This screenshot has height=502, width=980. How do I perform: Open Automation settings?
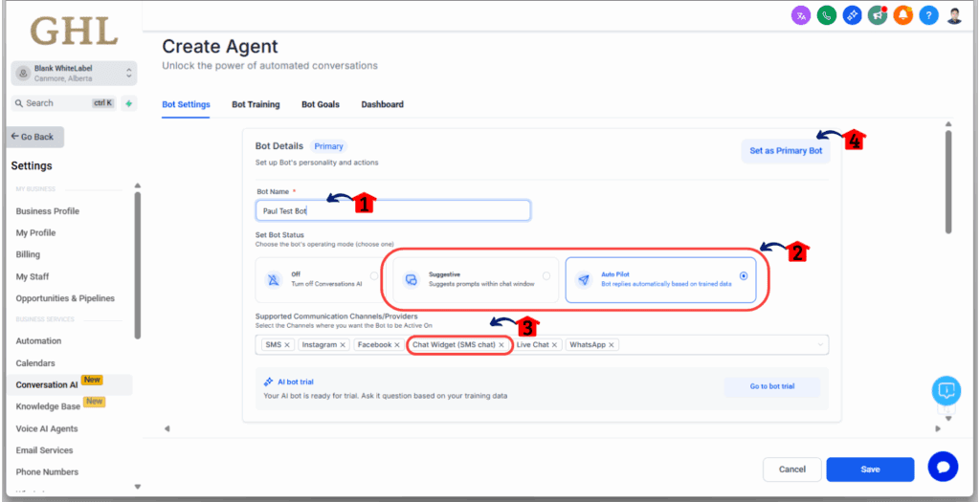coord(38,341)
